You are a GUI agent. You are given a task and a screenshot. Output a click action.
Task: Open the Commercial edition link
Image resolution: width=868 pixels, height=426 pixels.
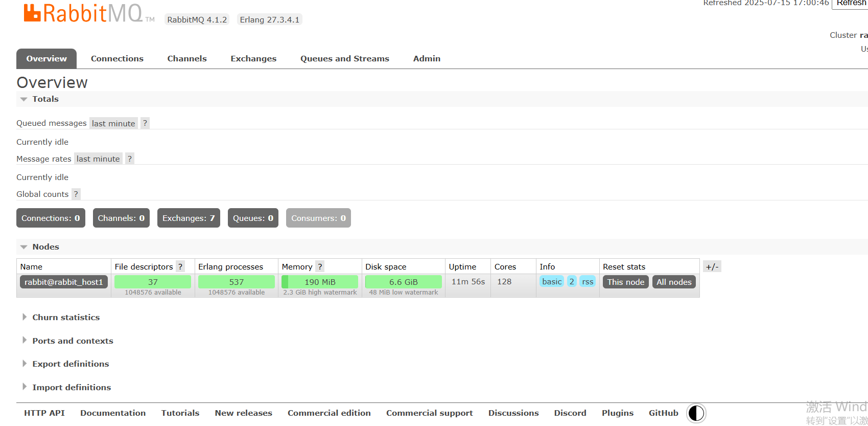[329, 413]
